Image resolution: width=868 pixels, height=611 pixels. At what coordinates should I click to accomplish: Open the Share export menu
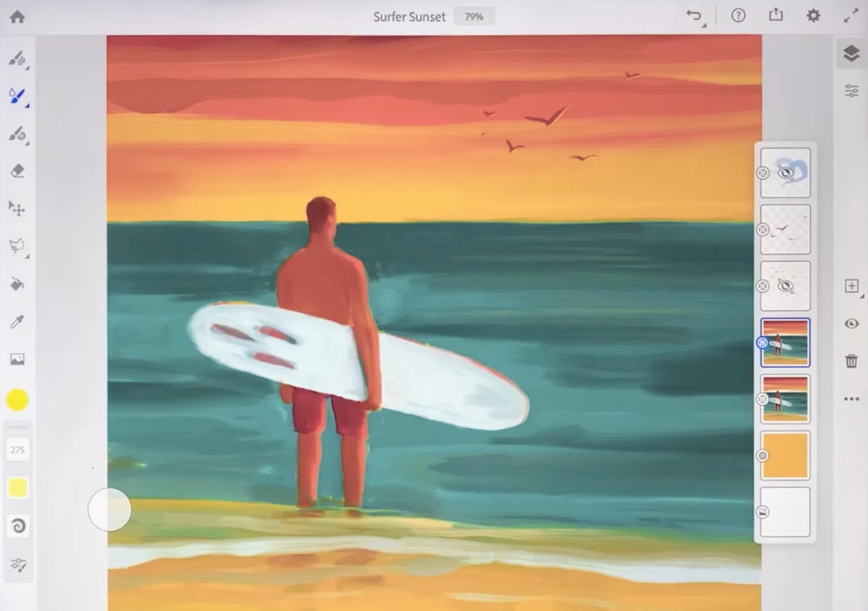[x=775, y=16]
